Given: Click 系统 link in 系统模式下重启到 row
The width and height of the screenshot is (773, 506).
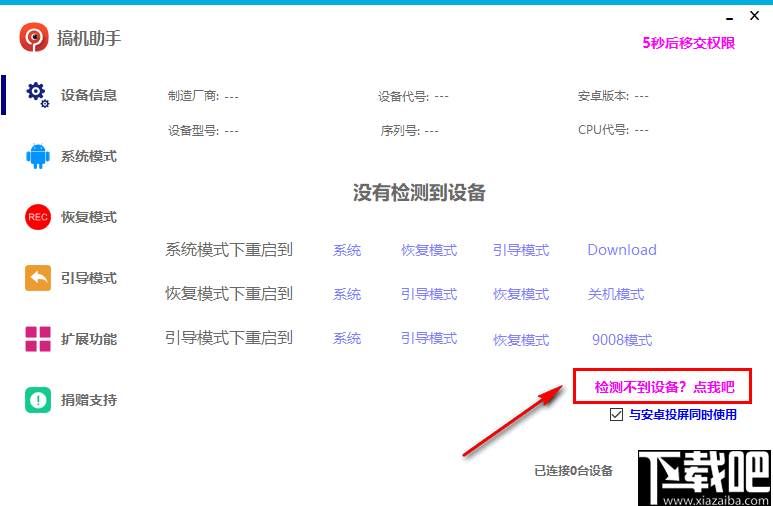Looking at the screenshot, I should 347,251.
